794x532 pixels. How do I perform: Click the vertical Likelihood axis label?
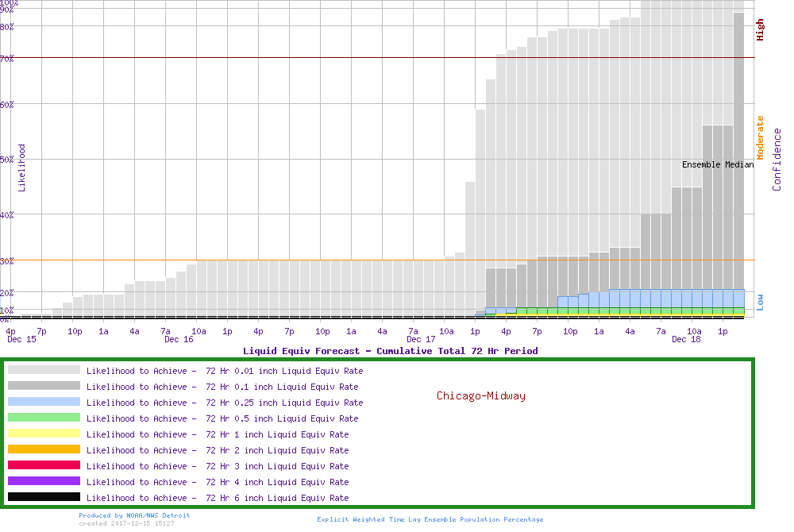tap(21, 168)
